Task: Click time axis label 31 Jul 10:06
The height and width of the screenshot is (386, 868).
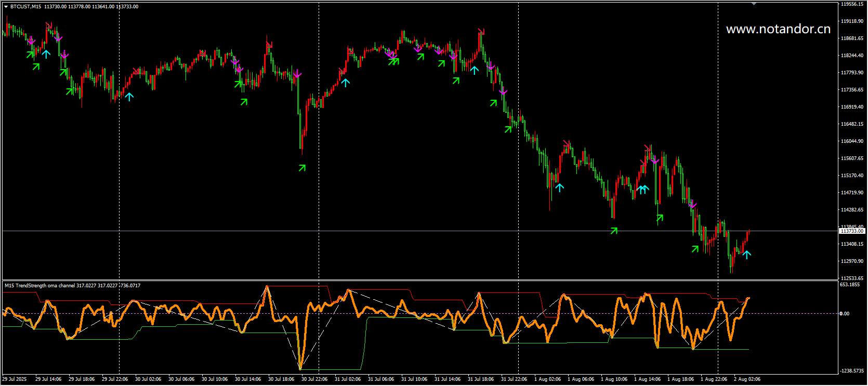Action: click(414, 379)
